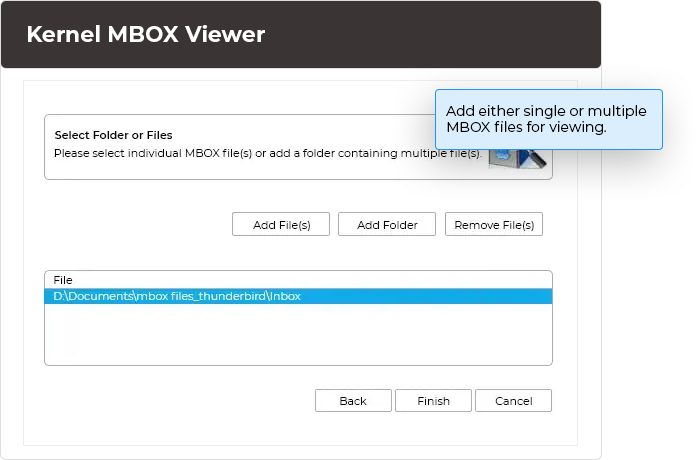The width and height of the screenshot is (700, 460).
Task: Cancel the file selection wizard
Action: click(513, 401)
